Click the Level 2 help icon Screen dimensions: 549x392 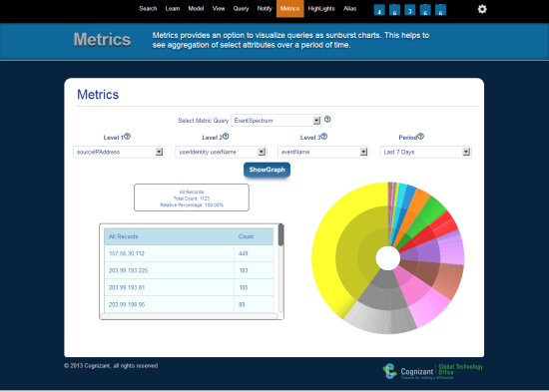click(x=226, y=137)
